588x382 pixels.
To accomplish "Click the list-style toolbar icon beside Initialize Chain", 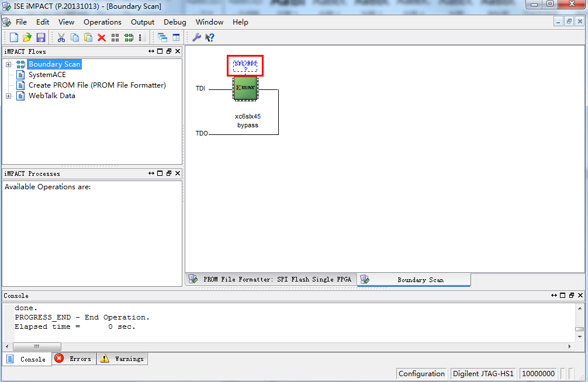I will 142,37.
